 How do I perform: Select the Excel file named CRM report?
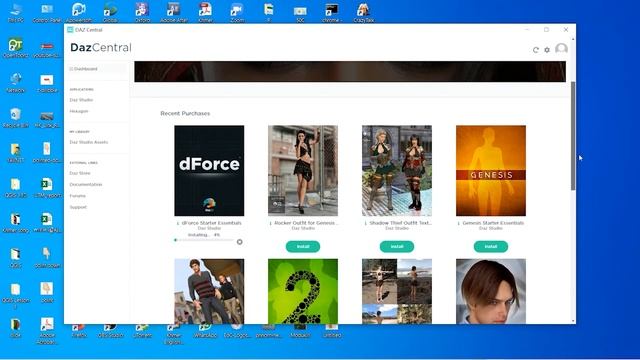tap(47, 188)
